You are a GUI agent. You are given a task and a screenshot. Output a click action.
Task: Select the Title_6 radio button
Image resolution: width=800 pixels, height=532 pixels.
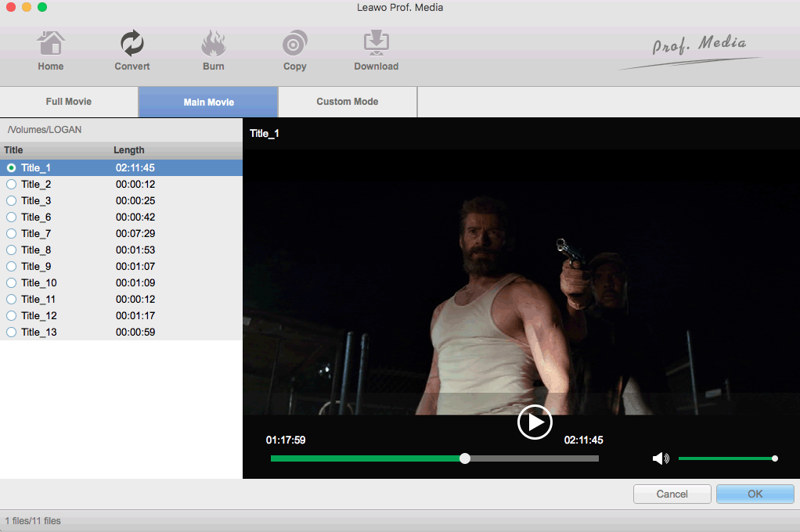11,217
